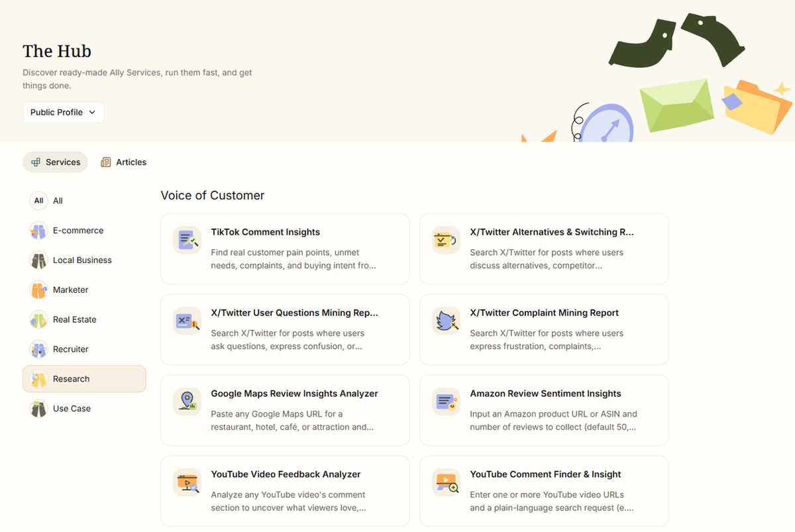This screenshot has height=532, width=795.
Task: Click the Local Business category icon
Action: click(38, 260)
